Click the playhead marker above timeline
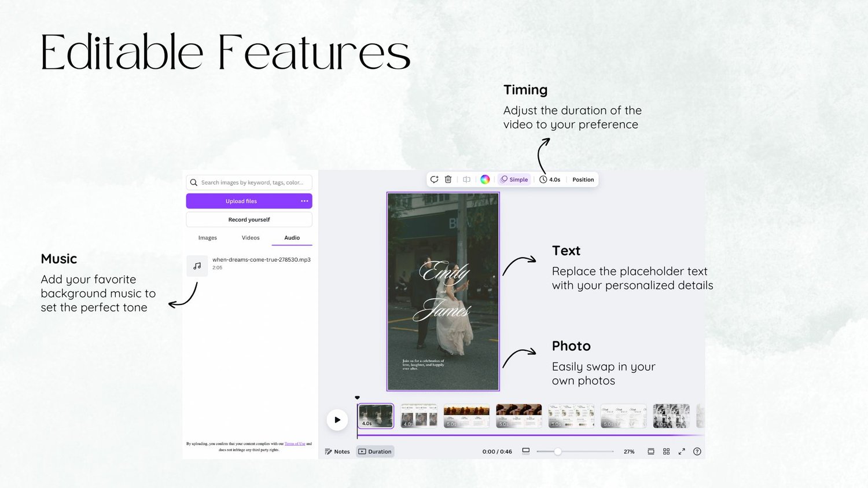868x488 pixels. 357,398
